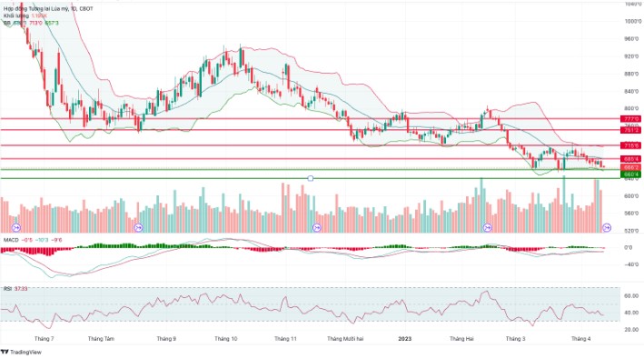
Task: Select the BB Bollinger Bands indicator legend
Action: 31,23
